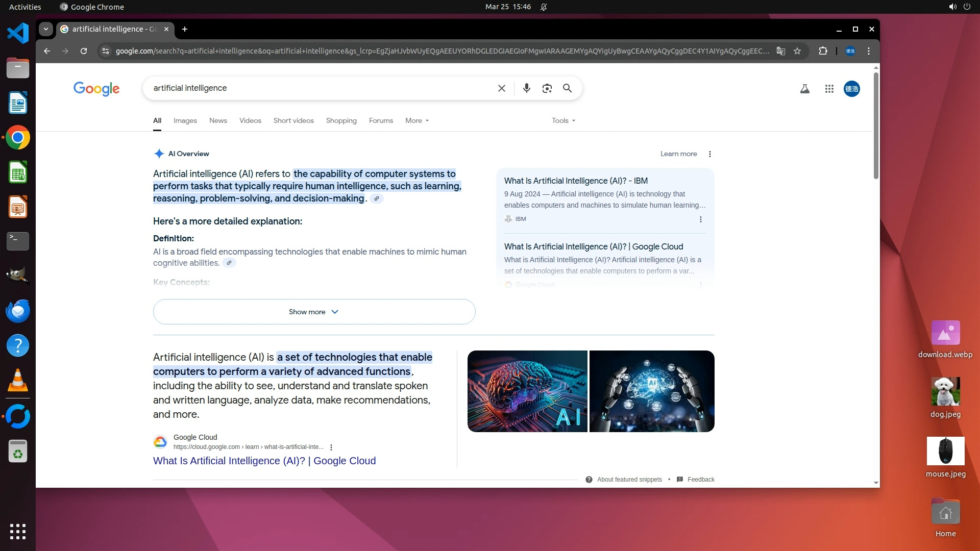The height and width of the screenshot is (551, 980).
Task: Open Google Cloud What Is AI link
Action: tap(264, 461)
